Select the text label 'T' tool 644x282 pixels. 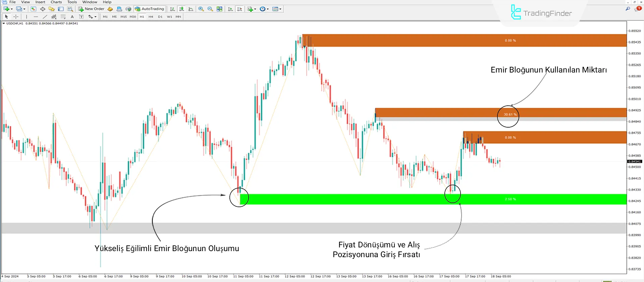[x=81, y=16]
